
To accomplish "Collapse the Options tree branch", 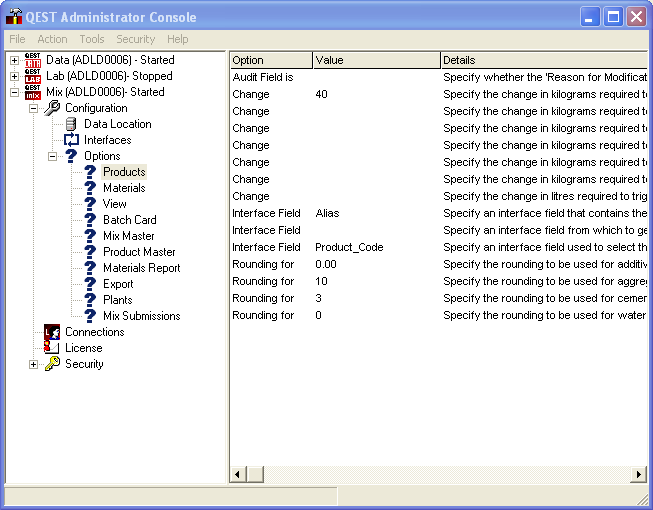I will (52, 156).
